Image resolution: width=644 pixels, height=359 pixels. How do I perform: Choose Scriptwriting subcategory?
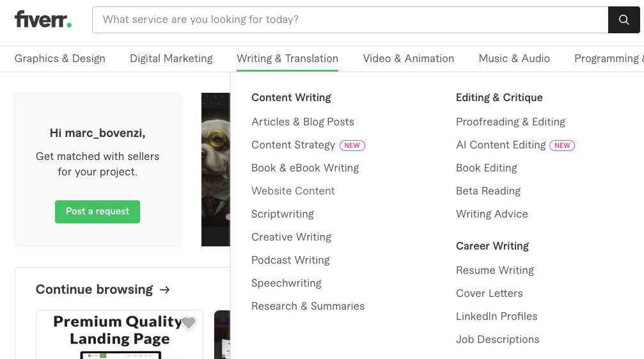[x=283, y=214]
